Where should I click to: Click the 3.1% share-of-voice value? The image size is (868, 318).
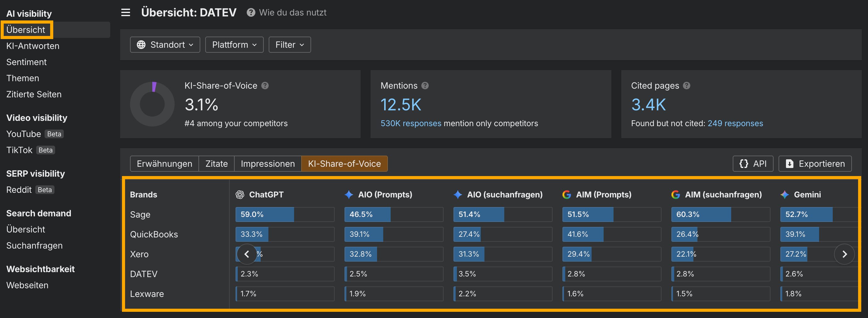pyautogui.click(x=202, y=105)
